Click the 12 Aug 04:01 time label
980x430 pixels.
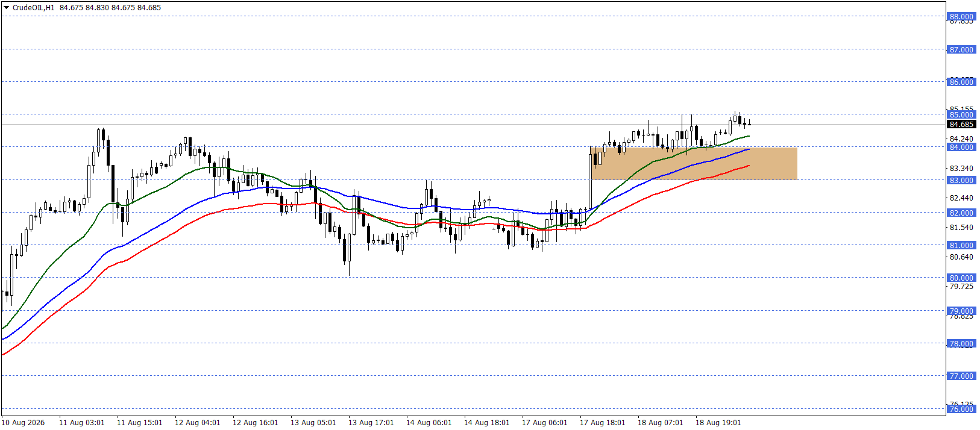click(197, 422)
